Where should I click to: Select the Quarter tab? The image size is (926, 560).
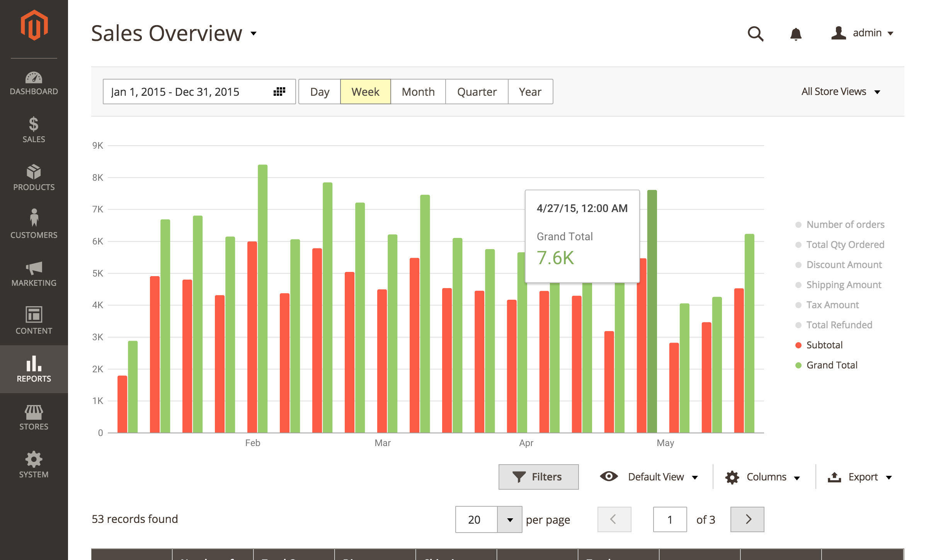(477, 91)
